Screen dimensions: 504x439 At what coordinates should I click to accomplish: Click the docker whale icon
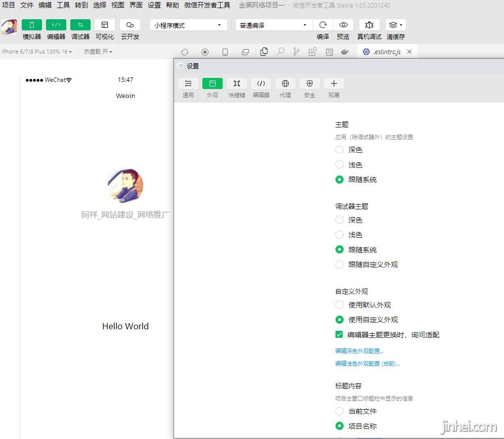pos(345,52)
